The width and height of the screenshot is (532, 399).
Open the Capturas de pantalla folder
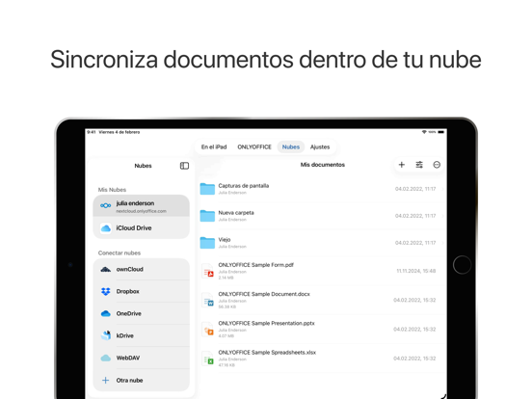click(244, 186)
